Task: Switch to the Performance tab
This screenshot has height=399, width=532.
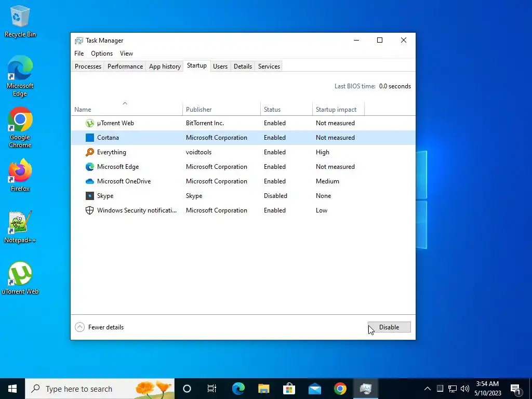Action: [125, 66]
